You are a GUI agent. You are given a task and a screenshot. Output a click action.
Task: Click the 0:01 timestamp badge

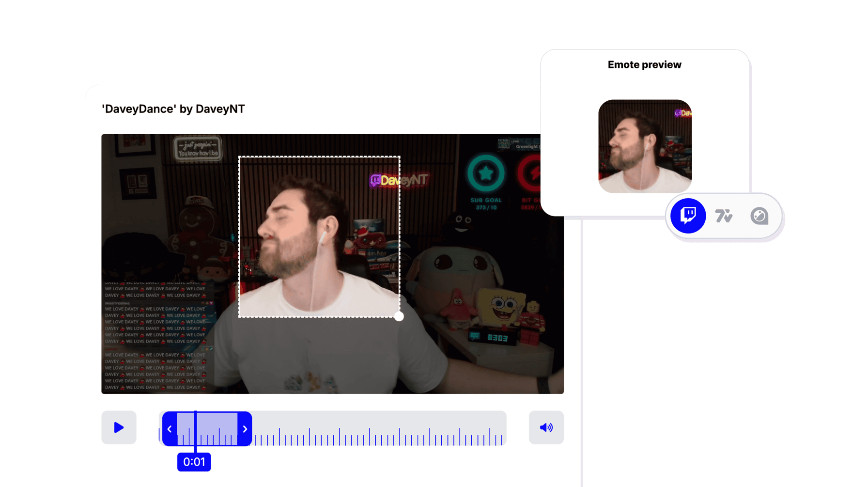194,462
